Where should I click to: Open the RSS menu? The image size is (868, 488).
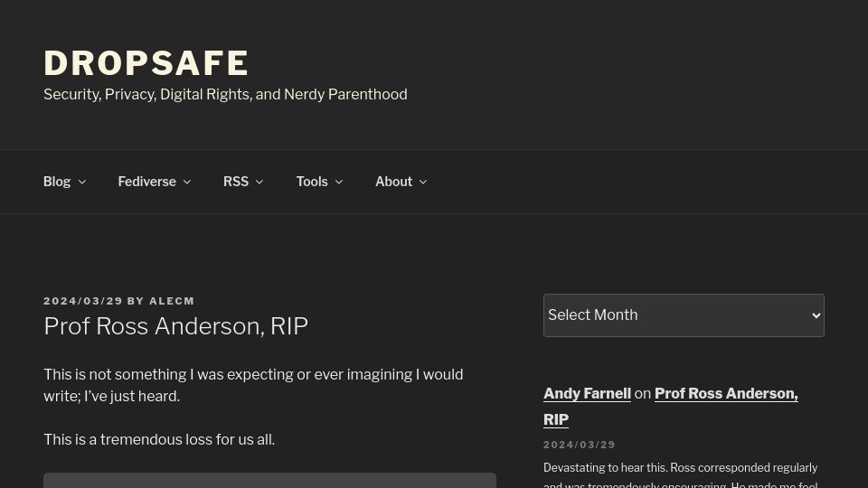tap(236, 182)
